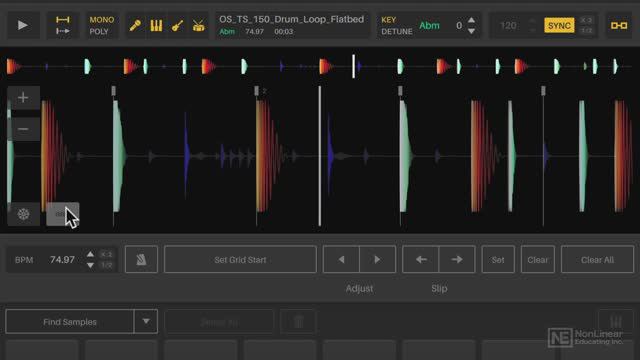Click the snowflake icon
Viewport: 640px width, 360px height.
pos(23,214)
